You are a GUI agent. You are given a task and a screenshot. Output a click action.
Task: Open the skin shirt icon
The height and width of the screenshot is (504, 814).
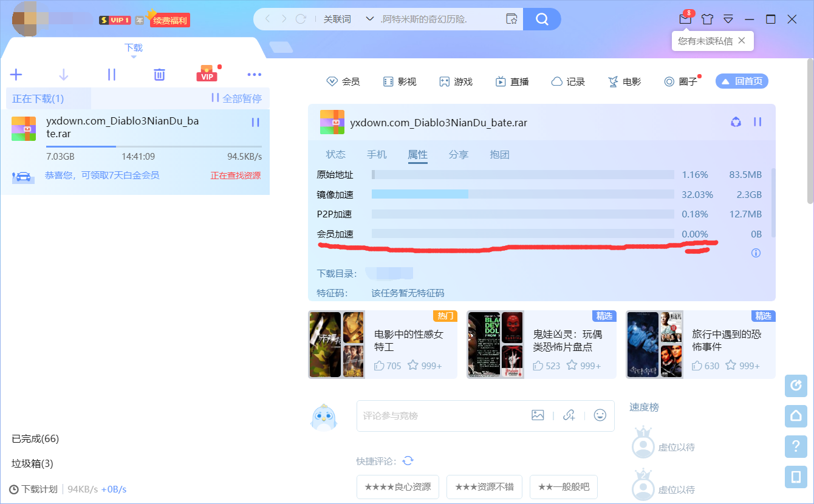click(707, 19)
